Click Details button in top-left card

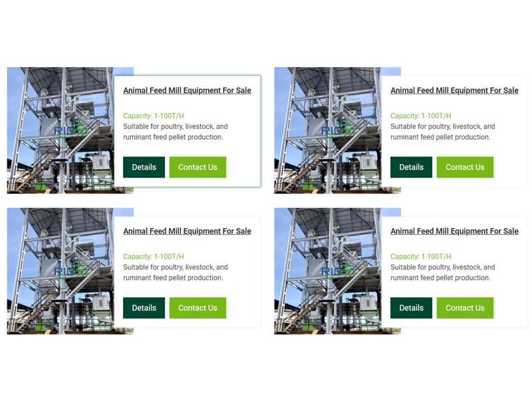pos(144,168)
